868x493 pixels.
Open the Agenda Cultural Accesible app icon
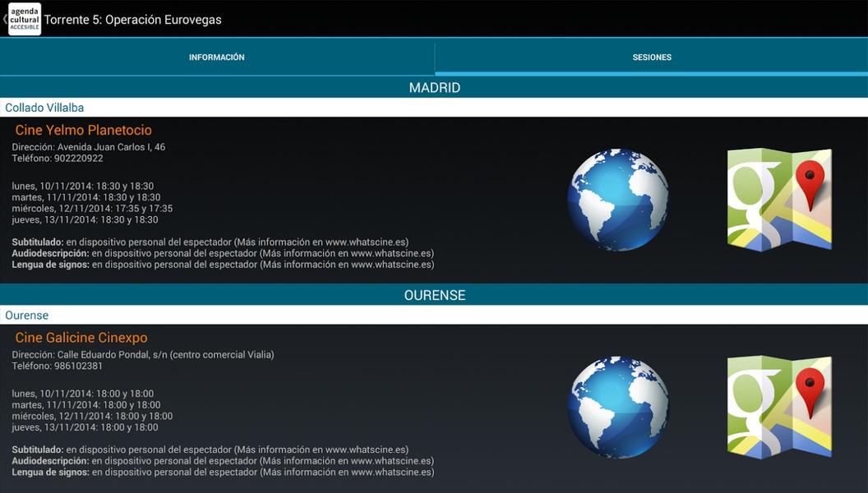click(25, 20)
